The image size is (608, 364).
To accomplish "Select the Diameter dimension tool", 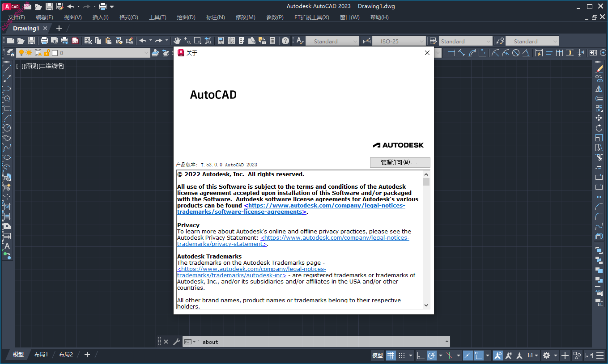I will tap(516, 53).
